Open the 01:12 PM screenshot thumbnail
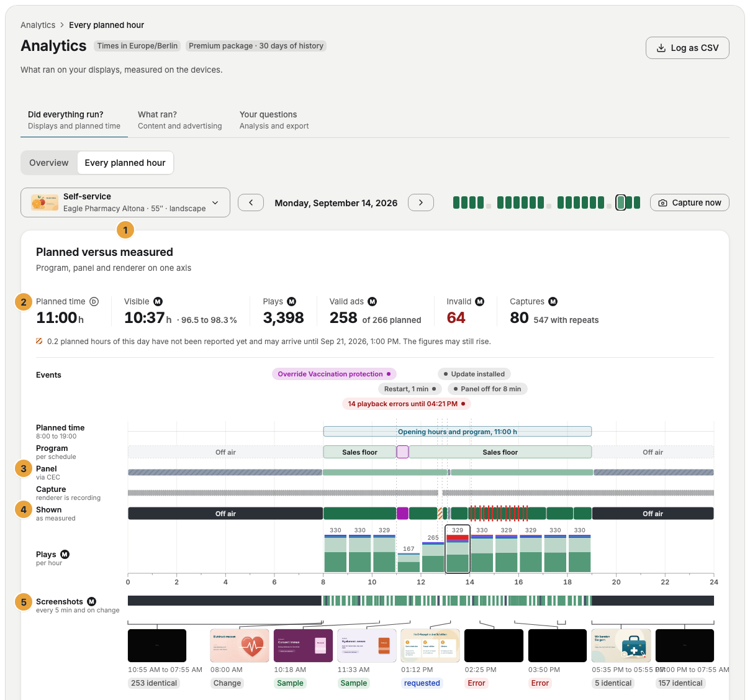 [x=430, y=645]
